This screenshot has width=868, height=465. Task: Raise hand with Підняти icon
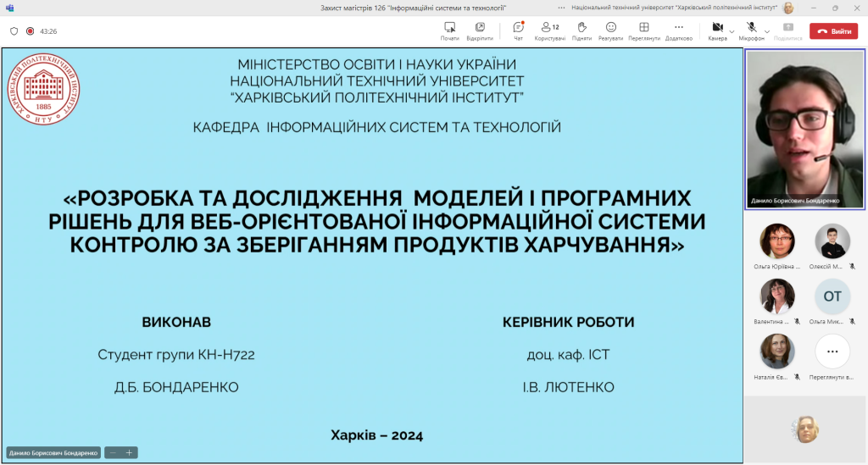click(581, 31)
